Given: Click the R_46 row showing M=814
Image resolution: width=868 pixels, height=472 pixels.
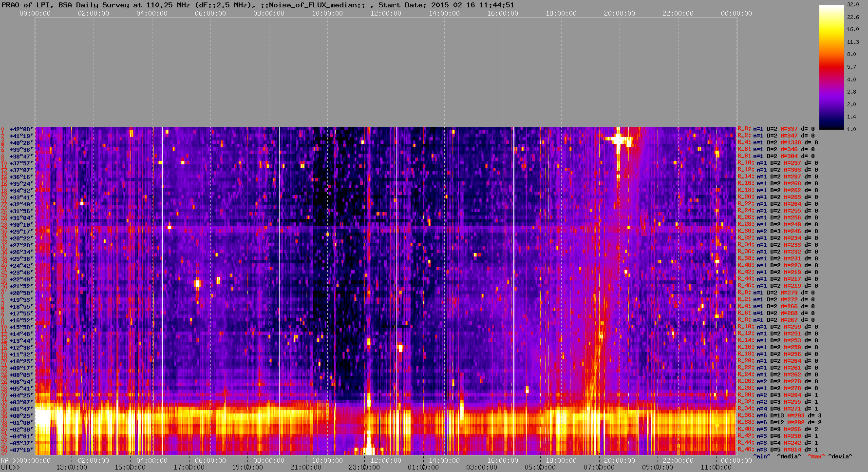Looking at the screenshot, I should tap(778, 450).
